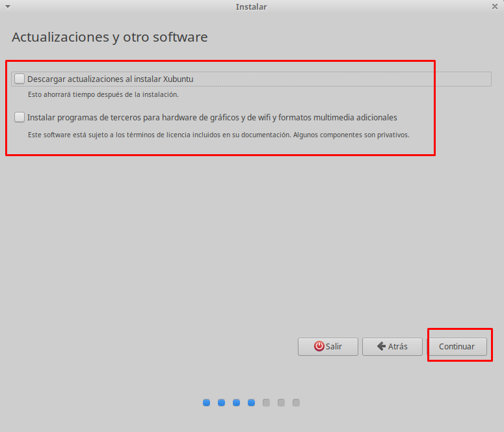The height and width of the screenshot is (432, 504).
Task: Click the second blue progress dot
Action: click(221, 403)
